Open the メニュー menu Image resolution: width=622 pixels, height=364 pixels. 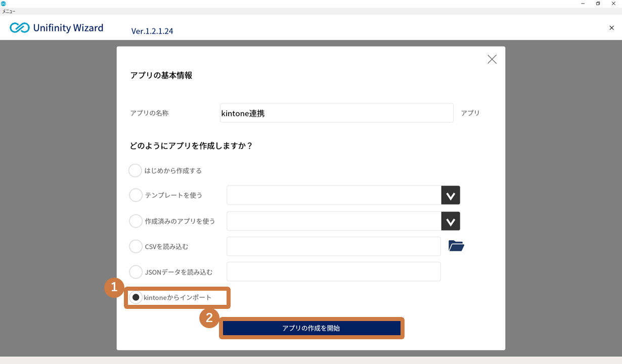pyautogui.click(x=9, y=11)
